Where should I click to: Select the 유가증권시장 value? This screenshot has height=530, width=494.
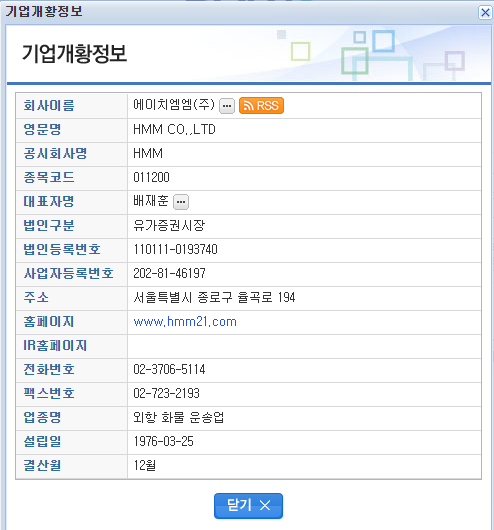169,225
